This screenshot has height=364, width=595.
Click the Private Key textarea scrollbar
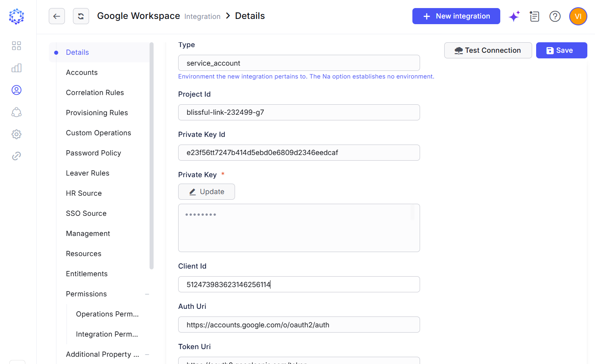[x=413, y=213]
